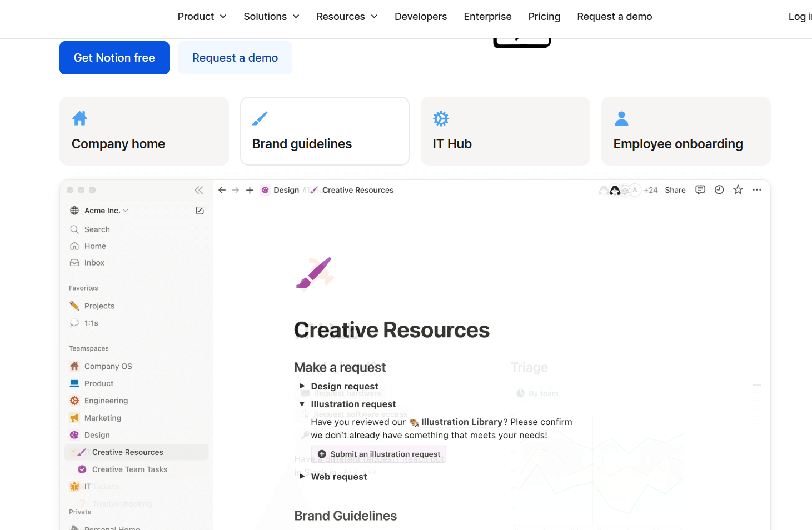Click the Creative Resources page title
The image size is (812, 530).
pos(392,330)
